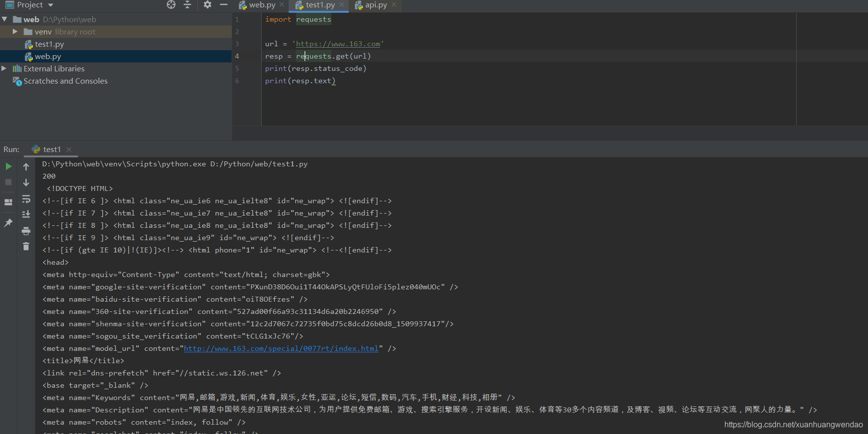Expand the External Libraries node
The height and width of the screenshot is (434, 868).
4,68
